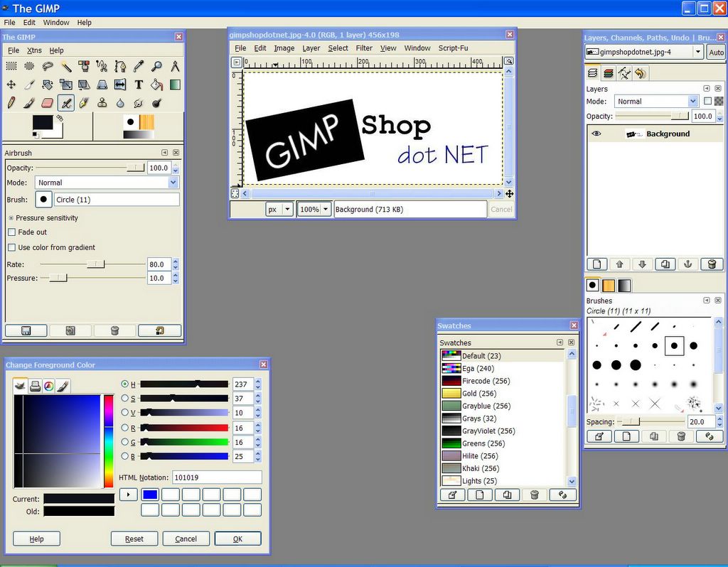Click Cancel in Change Foreground Color
The width and height of the screenshot is (728, 567).
point(186,539)
